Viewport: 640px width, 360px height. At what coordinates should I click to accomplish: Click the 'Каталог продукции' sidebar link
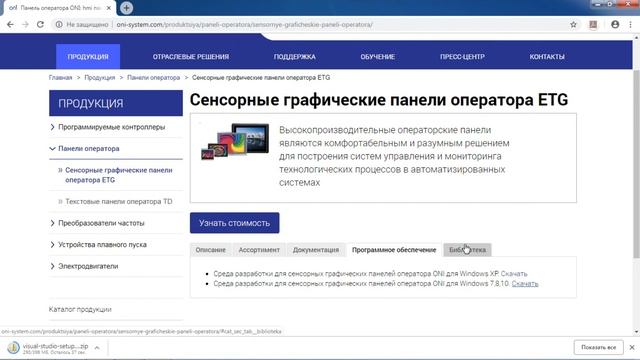80,309
